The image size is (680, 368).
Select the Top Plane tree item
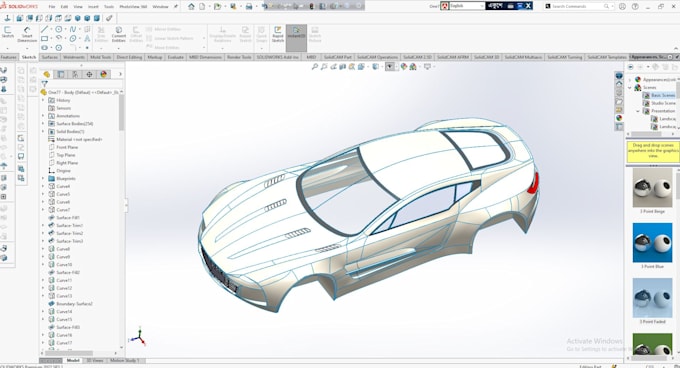66,155
